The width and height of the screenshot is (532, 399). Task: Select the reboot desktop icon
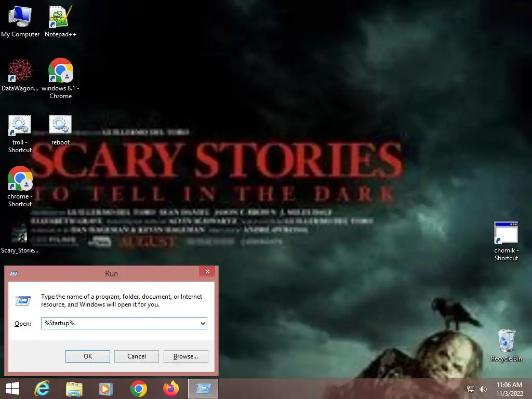pyautogui.click(x=60, y=130)
